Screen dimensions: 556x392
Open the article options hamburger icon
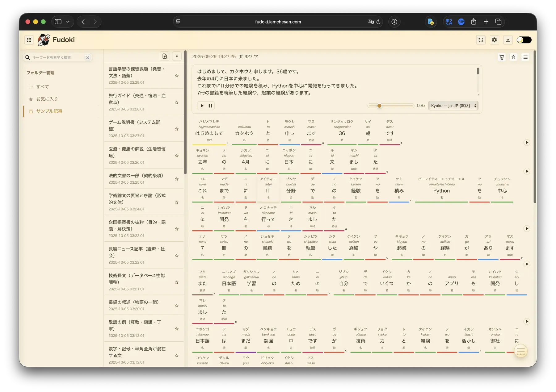(525, 57)
